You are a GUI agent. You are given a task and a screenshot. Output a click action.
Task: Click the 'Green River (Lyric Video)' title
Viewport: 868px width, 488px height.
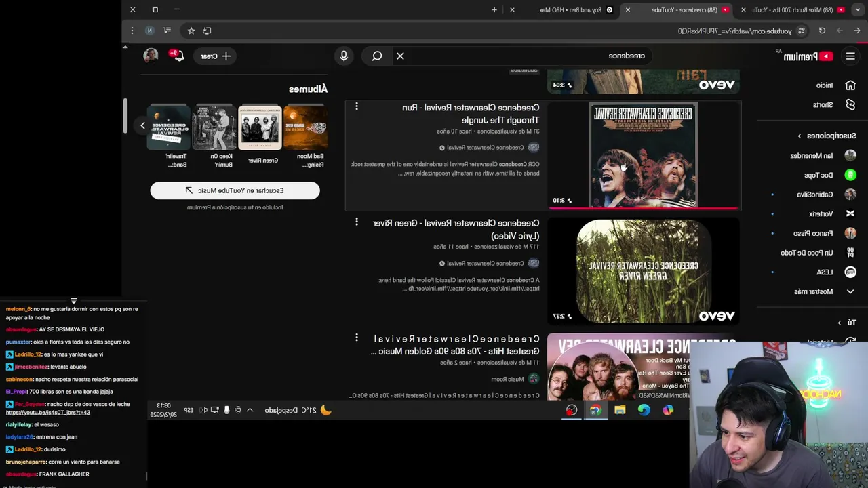456,229
